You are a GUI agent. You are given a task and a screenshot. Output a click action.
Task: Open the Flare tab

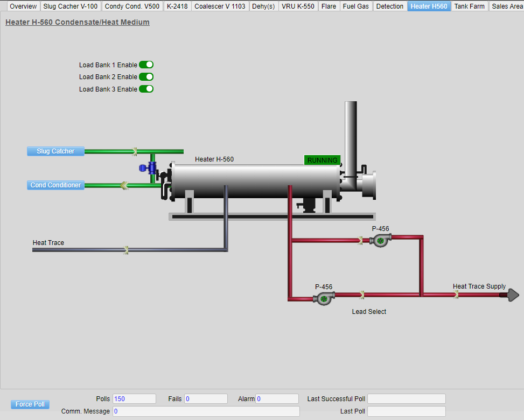[329, 6]
